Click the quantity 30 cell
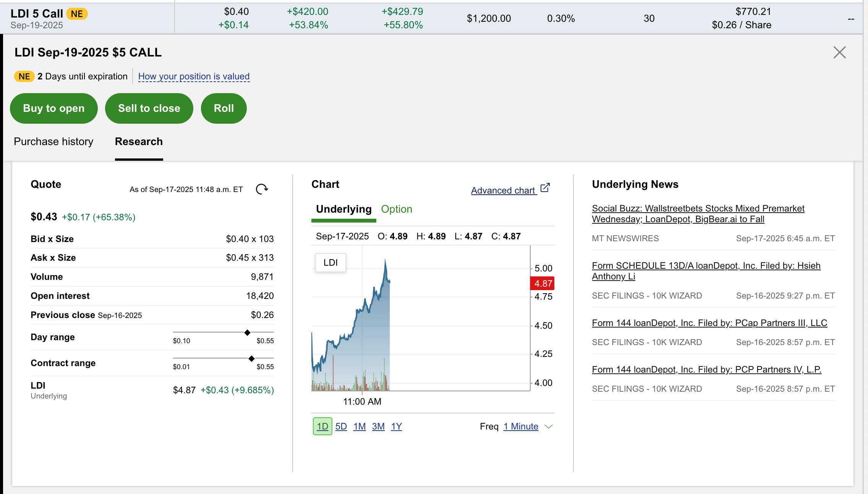868x494 pixels. 649,18
